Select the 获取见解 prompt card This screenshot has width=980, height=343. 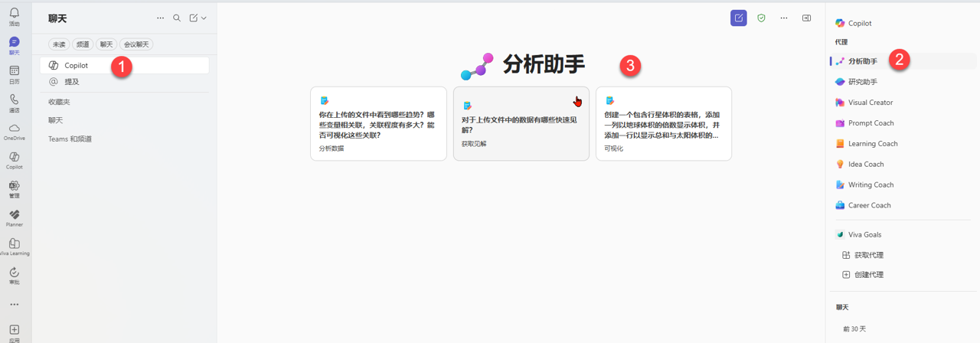tap(521, 123)
